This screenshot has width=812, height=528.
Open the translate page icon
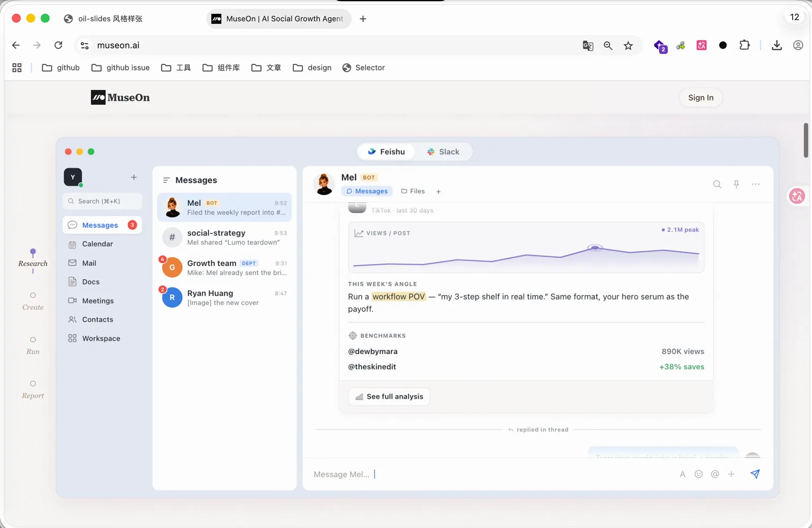(x=588, y=46)
